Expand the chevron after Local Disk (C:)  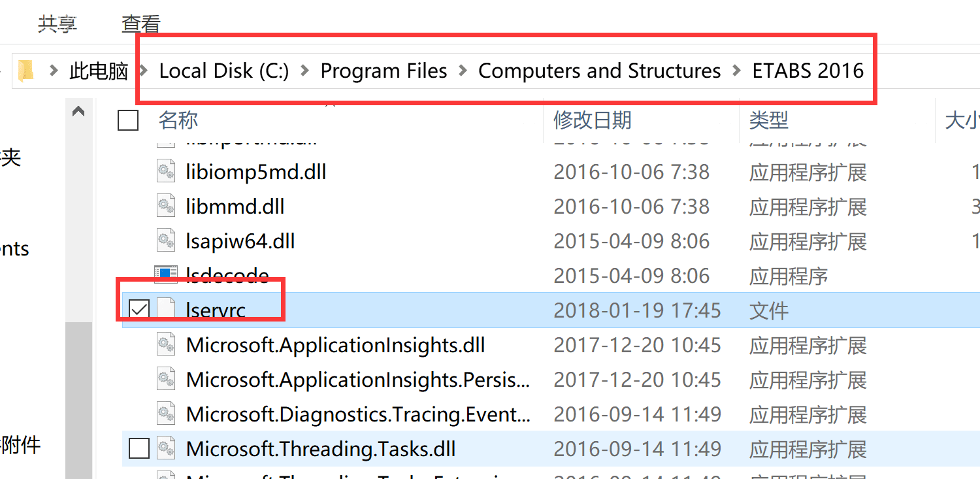(x=304, y=71)
